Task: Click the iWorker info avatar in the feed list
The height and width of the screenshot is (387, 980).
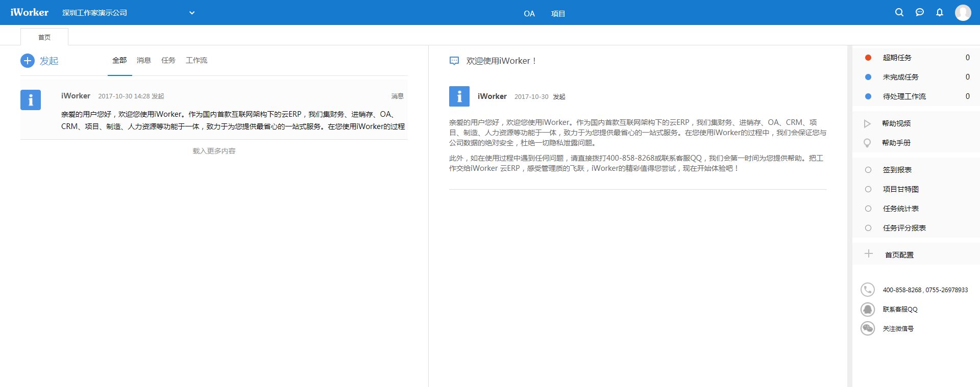Action: tap(31, 100)
